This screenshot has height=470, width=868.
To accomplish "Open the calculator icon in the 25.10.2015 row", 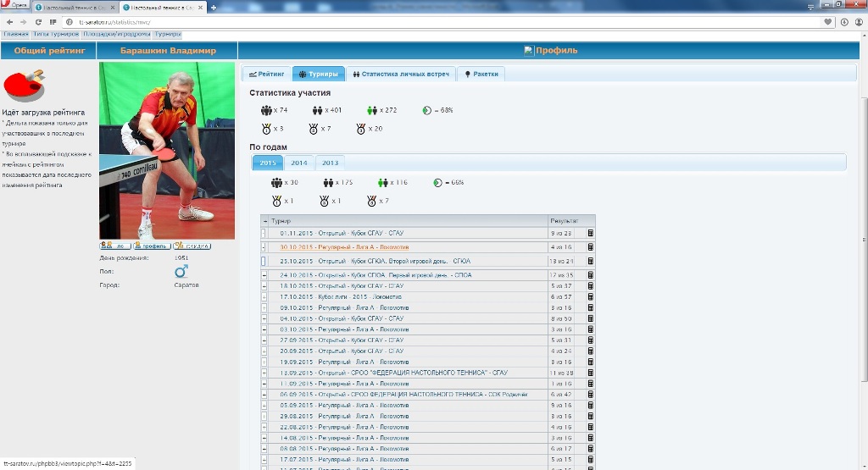I will coord(590,261).
